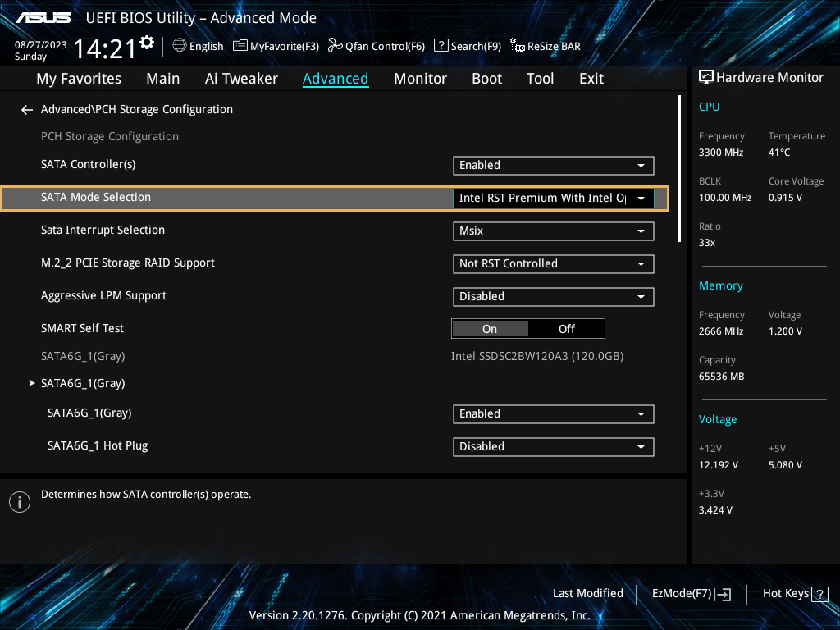Click the 41°C temperature value
The width and height of the screenshot is (840, 630).
click(779, 153)
